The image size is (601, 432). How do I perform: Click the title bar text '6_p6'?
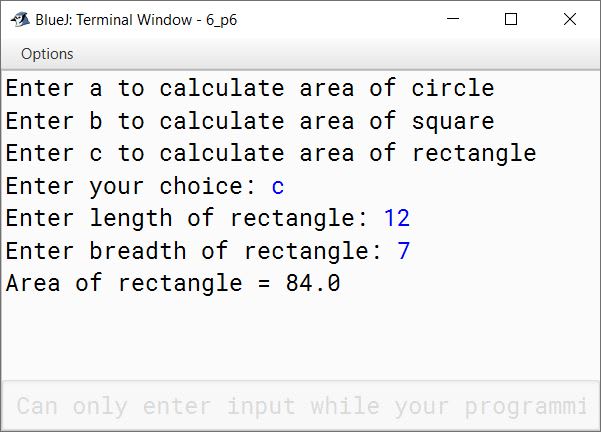222,20
